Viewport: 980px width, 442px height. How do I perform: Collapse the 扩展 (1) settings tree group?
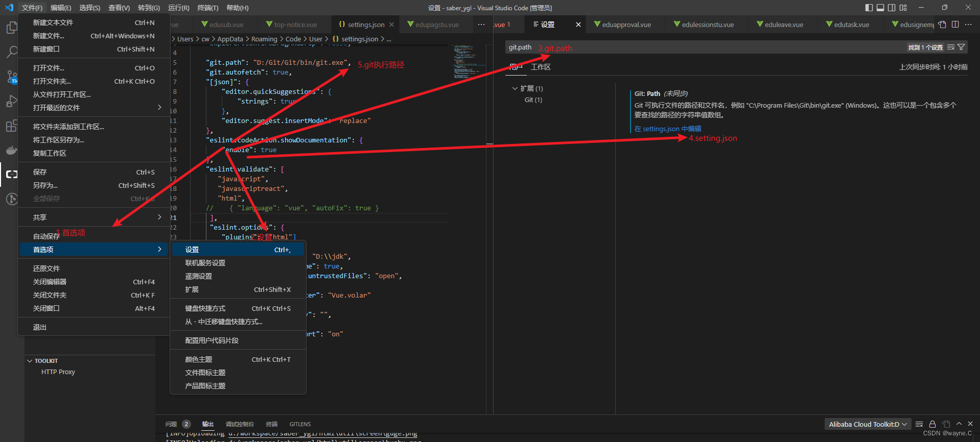click(515, 88)
